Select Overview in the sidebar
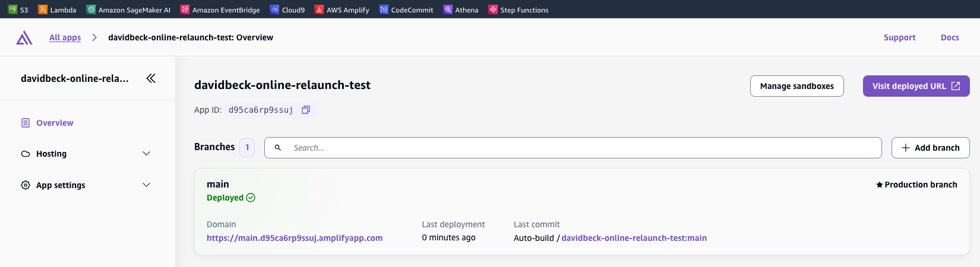Viewport: 980px width, 267px height. (55, 123)
